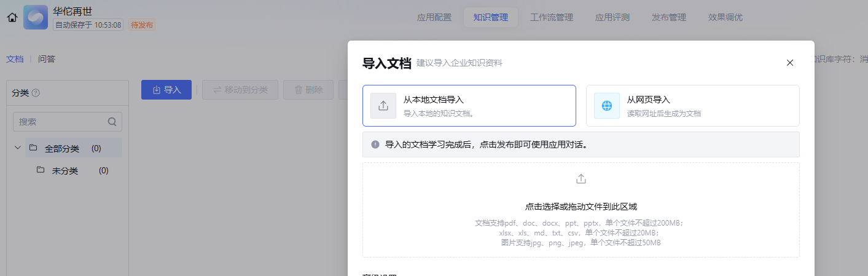Click the upload arrow in drop zone

[581, 179]
